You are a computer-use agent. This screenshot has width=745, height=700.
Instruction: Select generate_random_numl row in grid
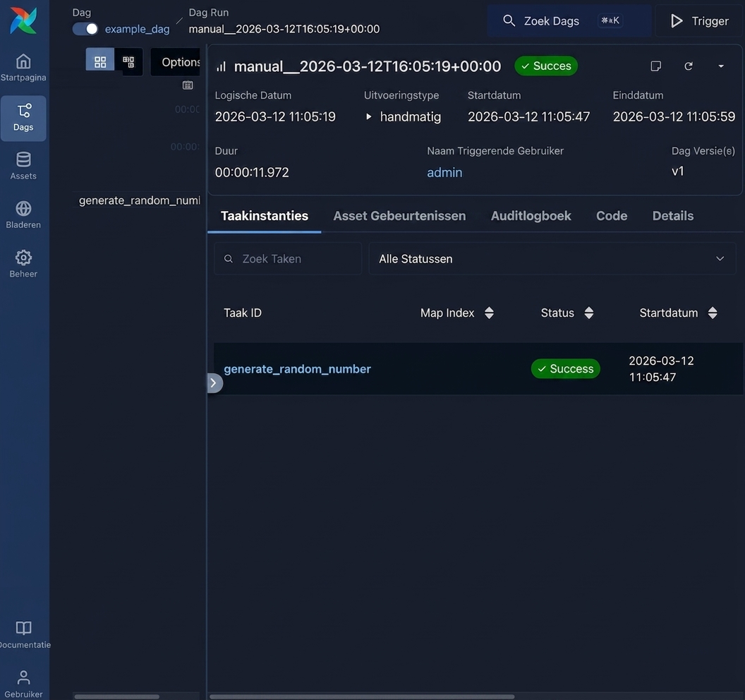point(139,200)
